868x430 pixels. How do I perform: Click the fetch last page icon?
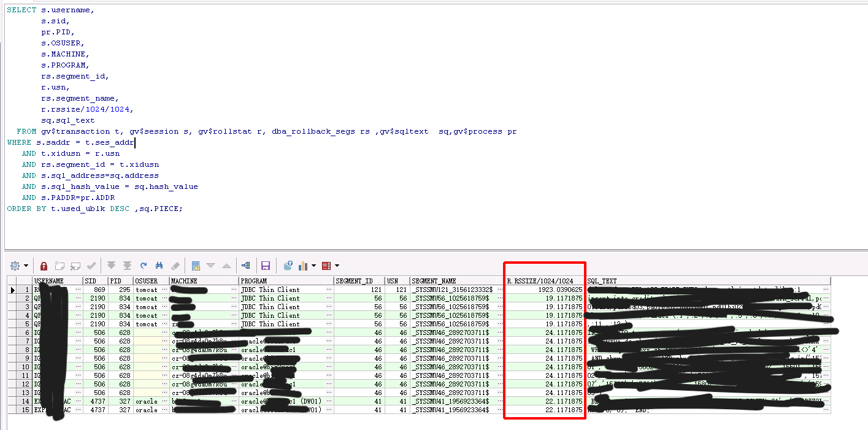127,266
